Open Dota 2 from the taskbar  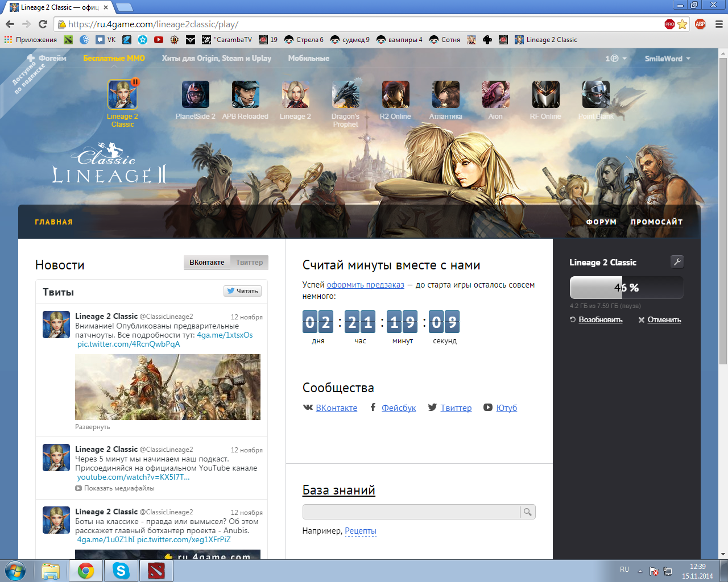click(156, 571)
